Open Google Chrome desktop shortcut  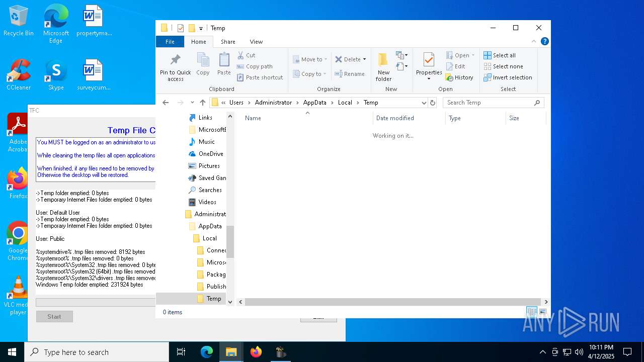18,241
